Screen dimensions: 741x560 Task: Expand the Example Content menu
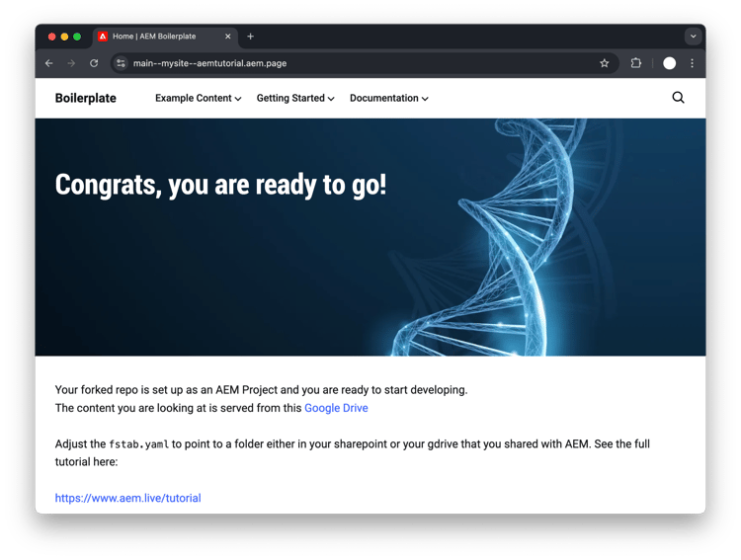[x=198, y=99]
